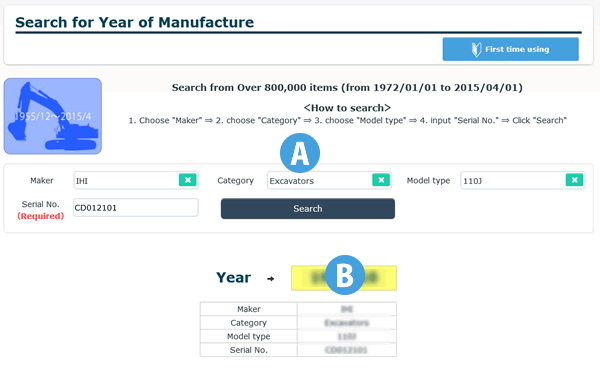Open the Category combo box showing Excavators
This screenshot has height=378, width=600.
pyautogui.click(x=329, y=180)
